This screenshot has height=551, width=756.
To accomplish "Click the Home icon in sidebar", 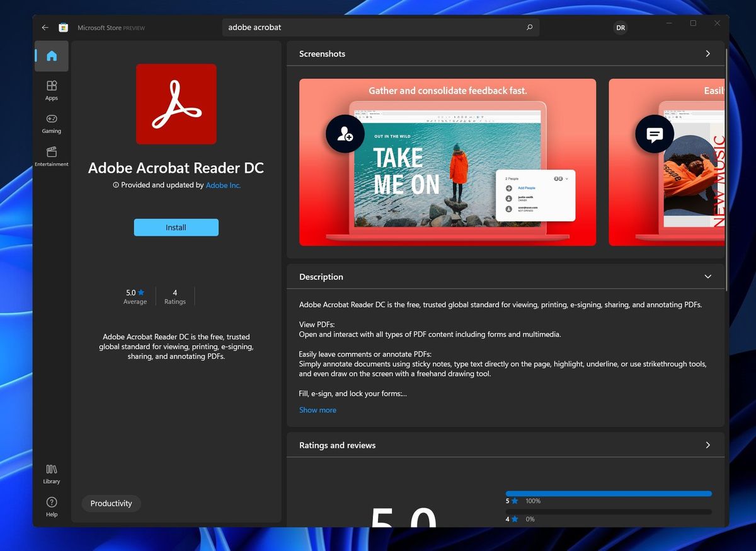I will [52, 56].
